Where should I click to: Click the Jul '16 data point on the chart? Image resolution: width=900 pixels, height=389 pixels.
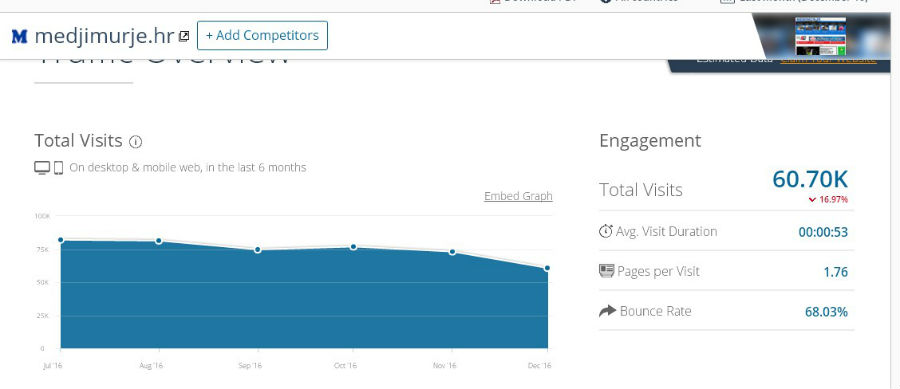point(61,240)
